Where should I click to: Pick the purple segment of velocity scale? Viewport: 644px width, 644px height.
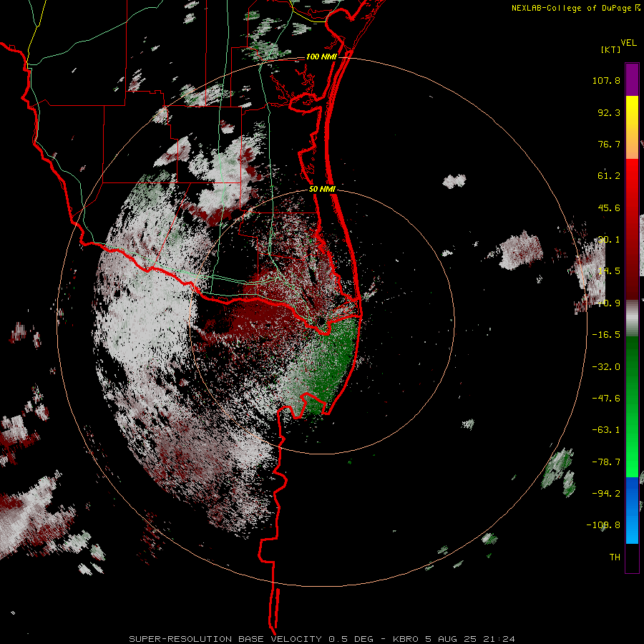pyautogui.click(x=632, y=79)
